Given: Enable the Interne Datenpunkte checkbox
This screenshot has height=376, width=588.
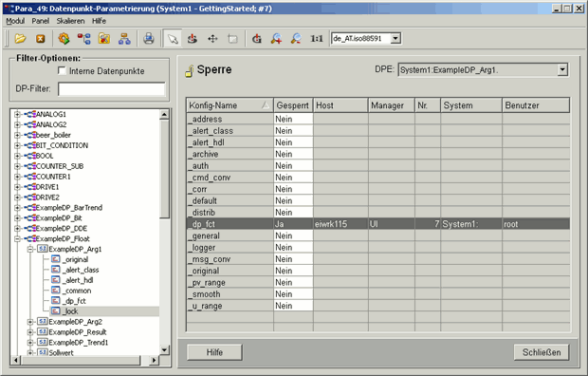Looking at the screenshot, I should pos(62,70).
